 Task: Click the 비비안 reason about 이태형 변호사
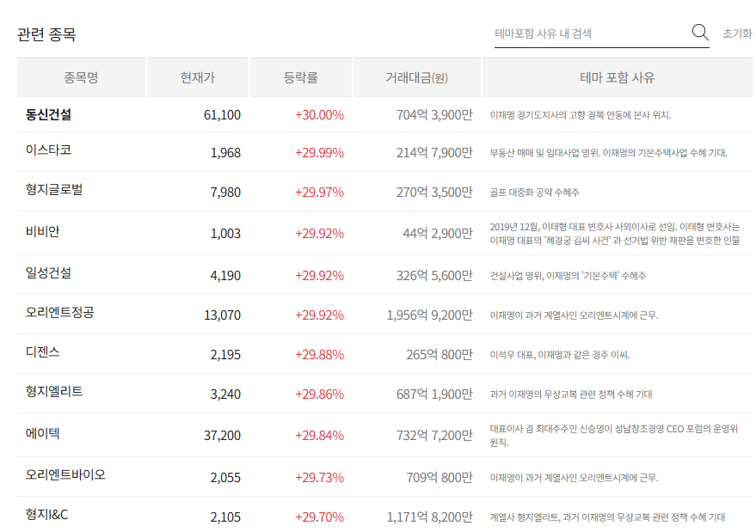point(615,234)
